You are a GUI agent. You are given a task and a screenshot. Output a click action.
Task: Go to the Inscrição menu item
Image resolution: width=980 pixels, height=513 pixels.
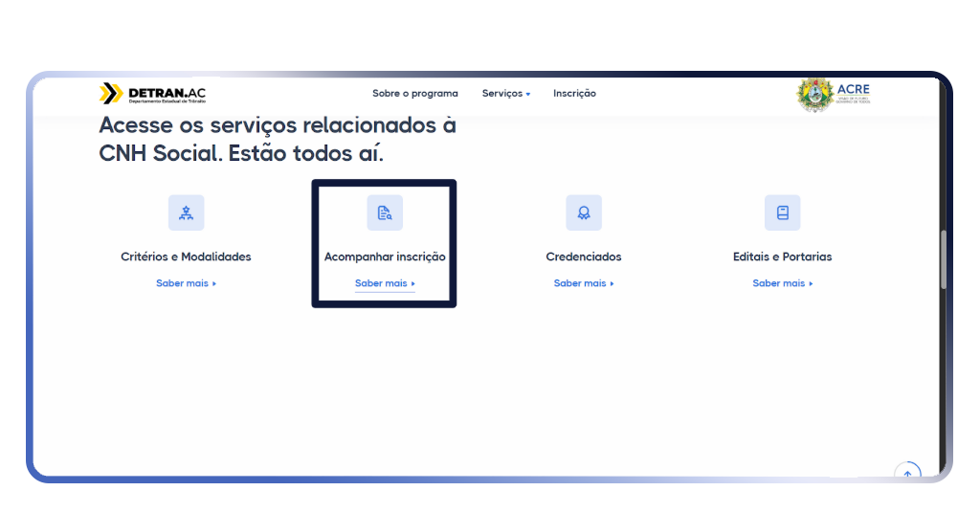[574, 93]
